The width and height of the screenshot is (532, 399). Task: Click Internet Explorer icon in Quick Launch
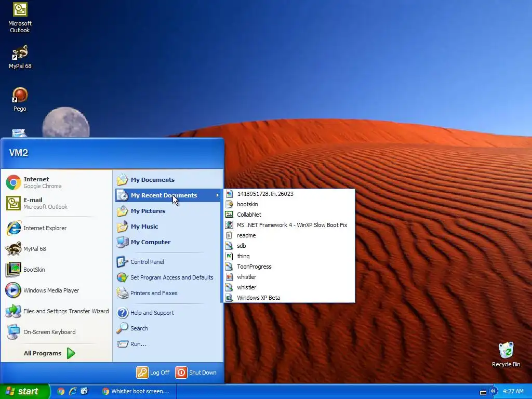pos(73,392)
